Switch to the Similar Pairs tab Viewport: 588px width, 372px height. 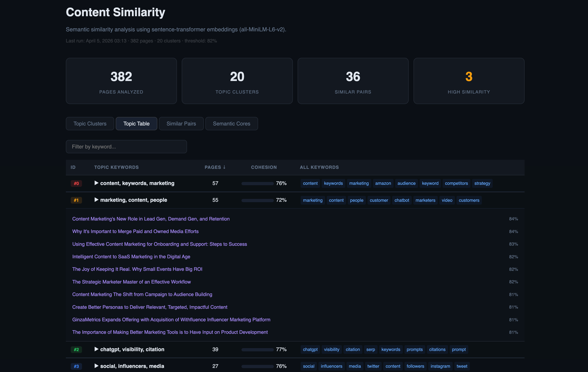181,124
